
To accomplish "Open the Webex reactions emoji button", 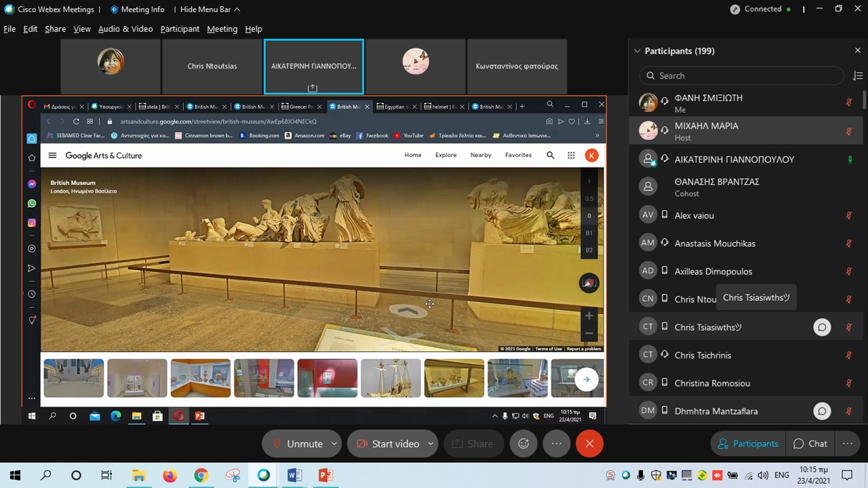I will [524, 444].
